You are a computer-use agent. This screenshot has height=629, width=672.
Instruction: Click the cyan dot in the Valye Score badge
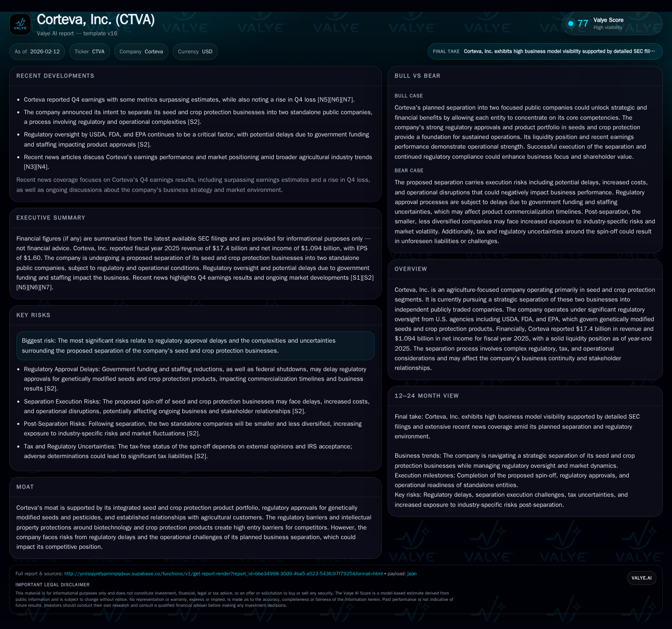tap(571, 24)
